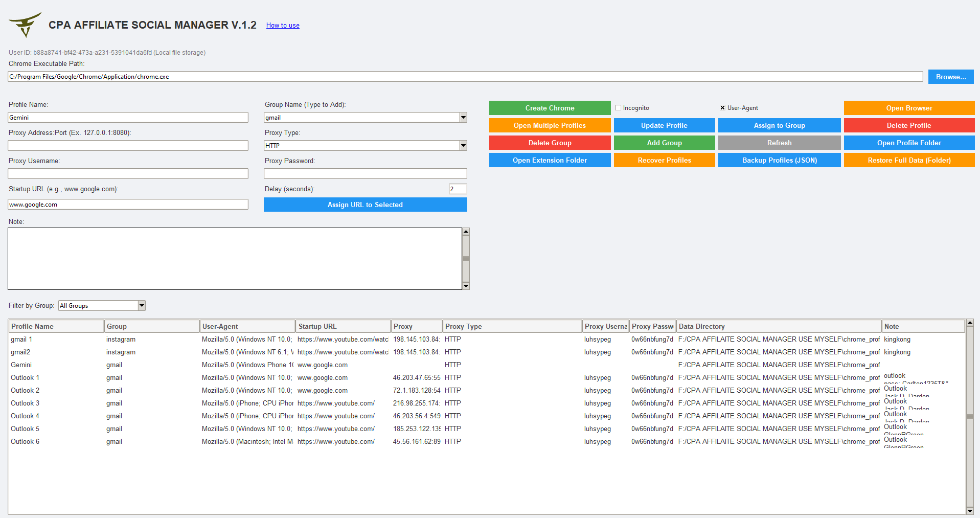The width and height of the screenshot is (980, 518).
Task: Click the CPA Affiliate bird logo
Action: point(25,25)
